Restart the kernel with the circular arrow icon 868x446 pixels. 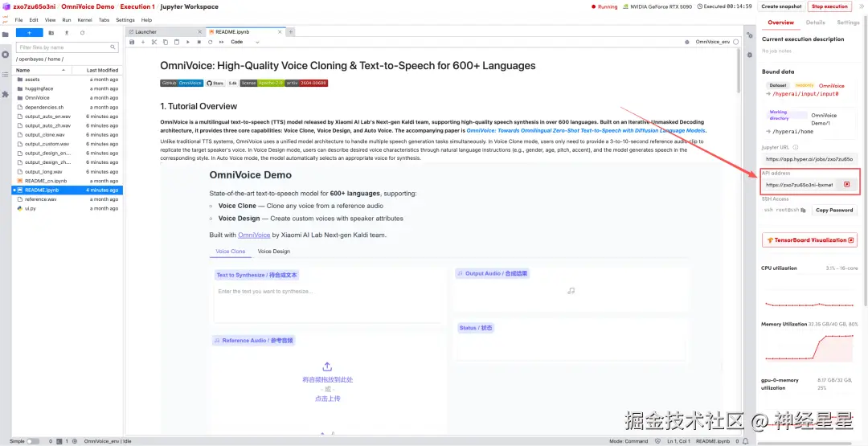211,42
